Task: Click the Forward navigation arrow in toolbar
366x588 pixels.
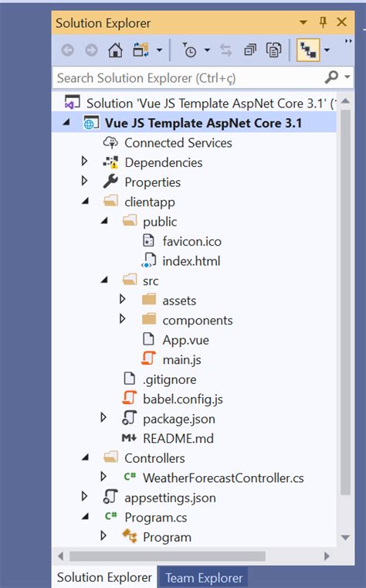Action: click(91, 50)
